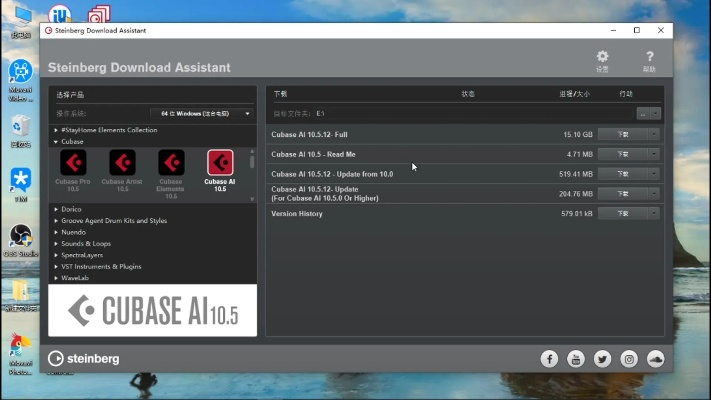Expand the #StayHome Elements Collection category

(x=56, y=130)
